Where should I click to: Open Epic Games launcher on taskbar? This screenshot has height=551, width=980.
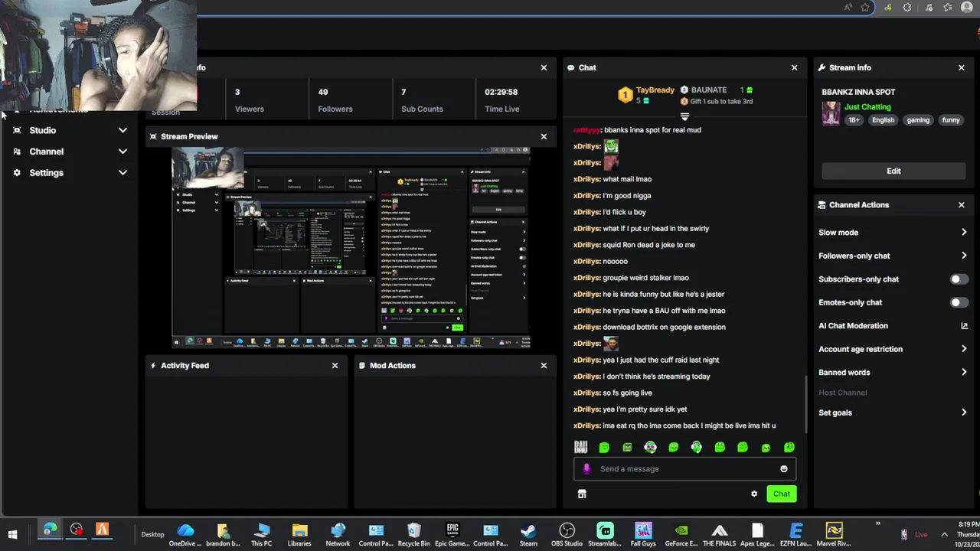pyautogui.click(x=452, y=533)
